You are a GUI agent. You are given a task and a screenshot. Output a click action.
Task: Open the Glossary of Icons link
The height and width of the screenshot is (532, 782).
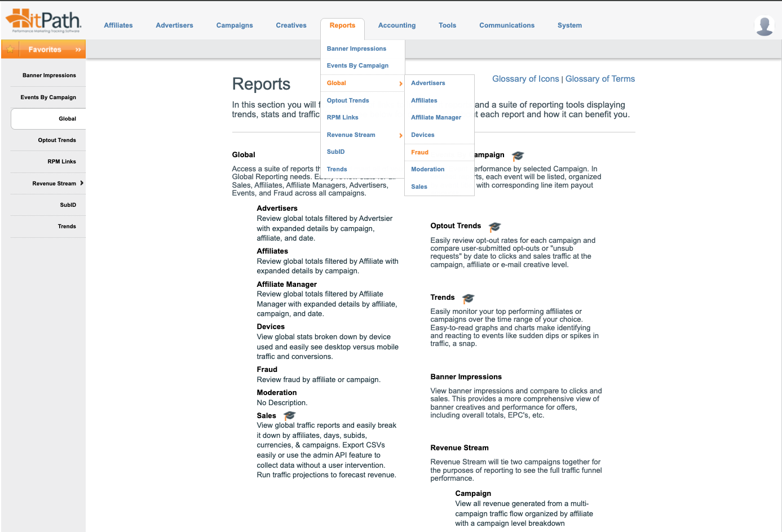525,79
